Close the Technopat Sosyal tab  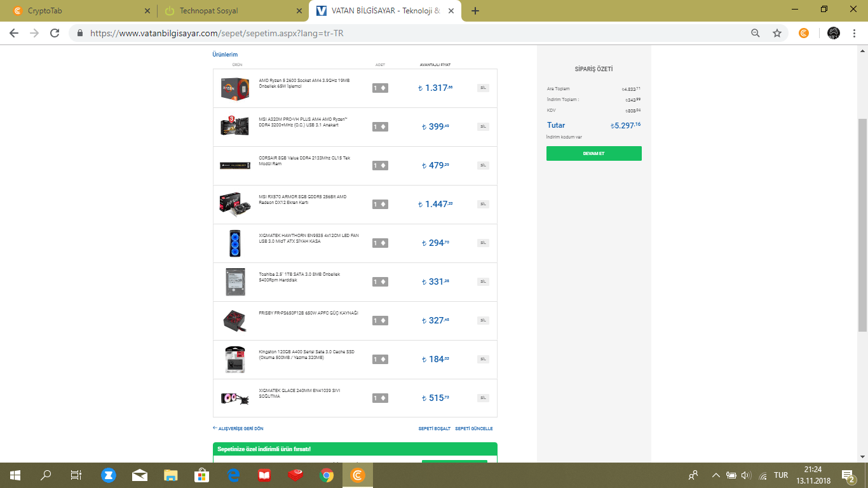click(299, 11)
